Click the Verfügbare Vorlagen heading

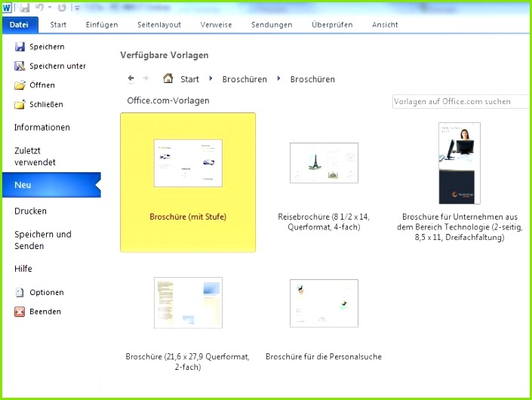165,55
